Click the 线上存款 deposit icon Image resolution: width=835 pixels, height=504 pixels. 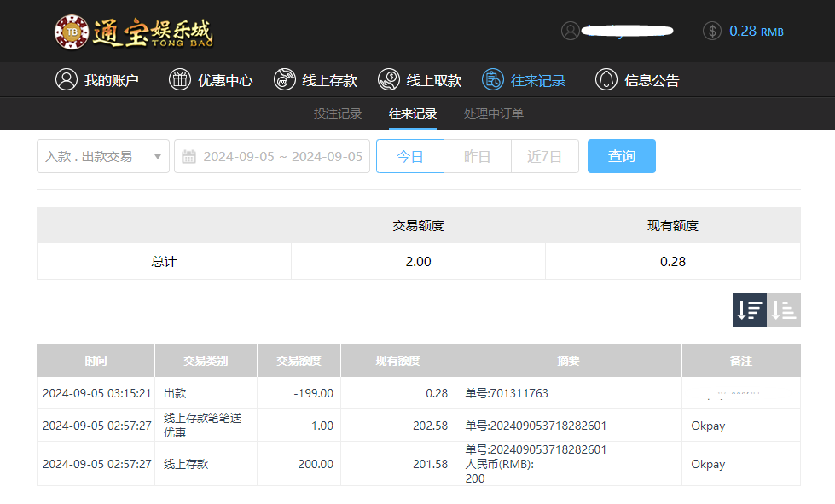pos(285,80)
